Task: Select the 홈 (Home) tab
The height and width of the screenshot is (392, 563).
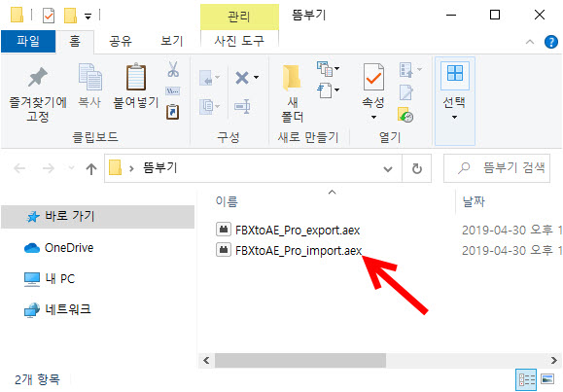Action: [x=75, y=42]
